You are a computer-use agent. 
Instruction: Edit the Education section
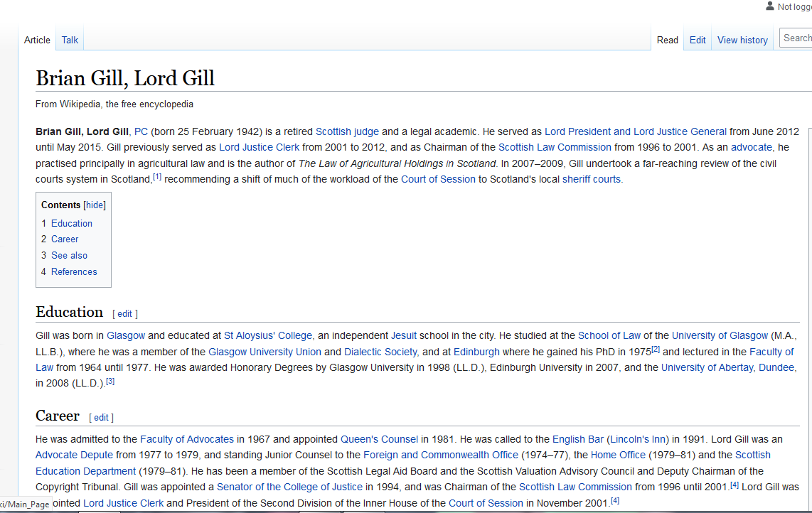pos(125,314)
